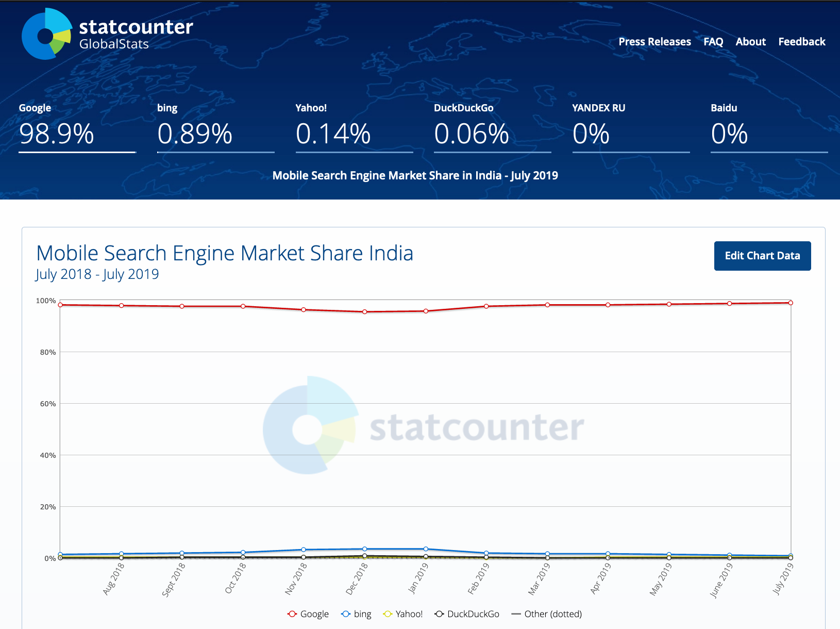Image resolution: width=840 pixels, height=629 pixels.
Task: Click the Mar 2019 axis label
Action: (x=540, y=579)
